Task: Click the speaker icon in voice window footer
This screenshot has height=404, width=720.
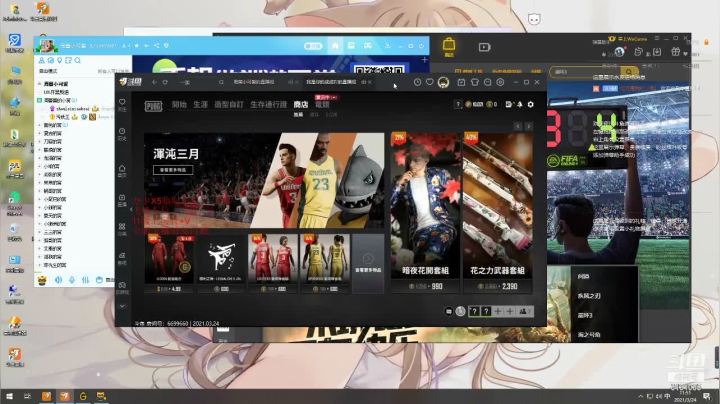Action: [x=58, y=280]
